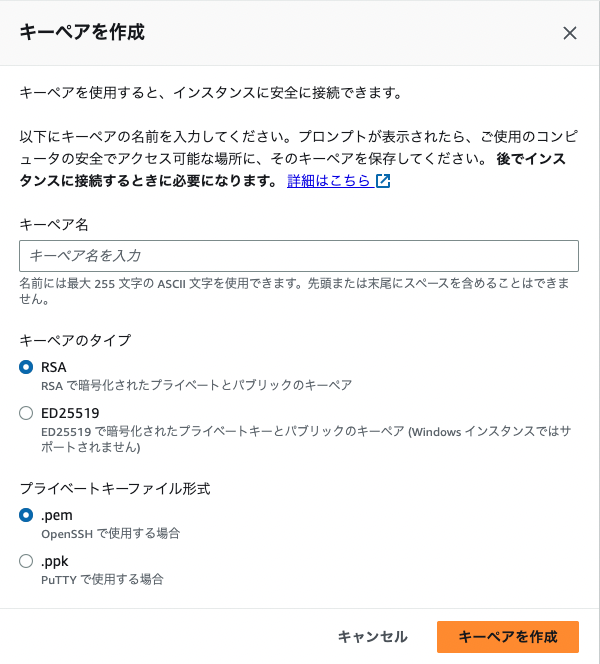Pick the .ppk radio button

26,561
